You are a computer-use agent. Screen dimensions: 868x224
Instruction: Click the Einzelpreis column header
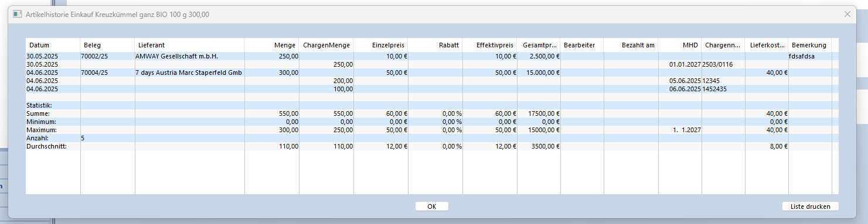click(381, 45)
